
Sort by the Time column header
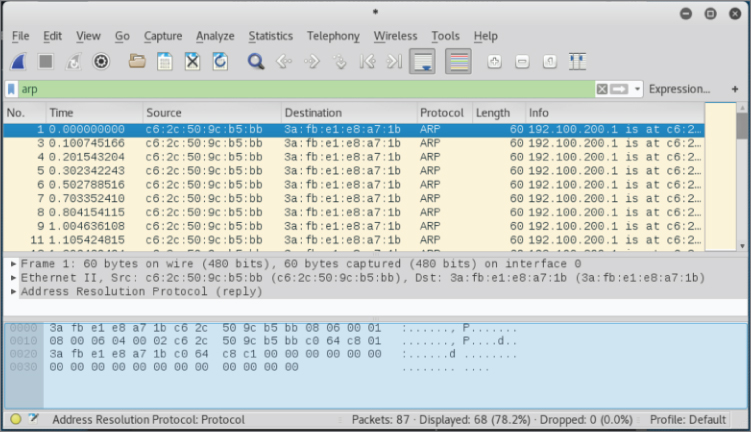(94, 113)
